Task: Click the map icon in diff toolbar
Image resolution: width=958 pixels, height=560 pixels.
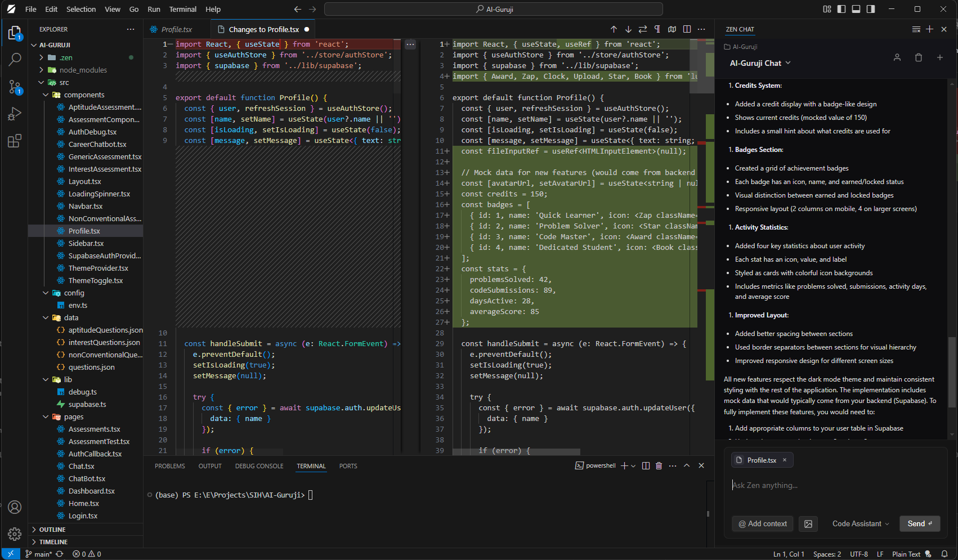Action: 672,29
